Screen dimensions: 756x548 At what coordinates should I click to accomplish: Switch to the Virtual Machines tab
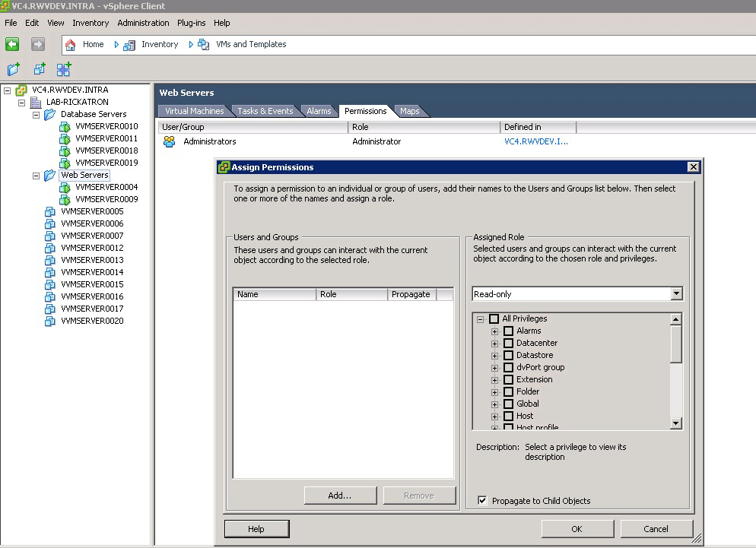[194, 111]
